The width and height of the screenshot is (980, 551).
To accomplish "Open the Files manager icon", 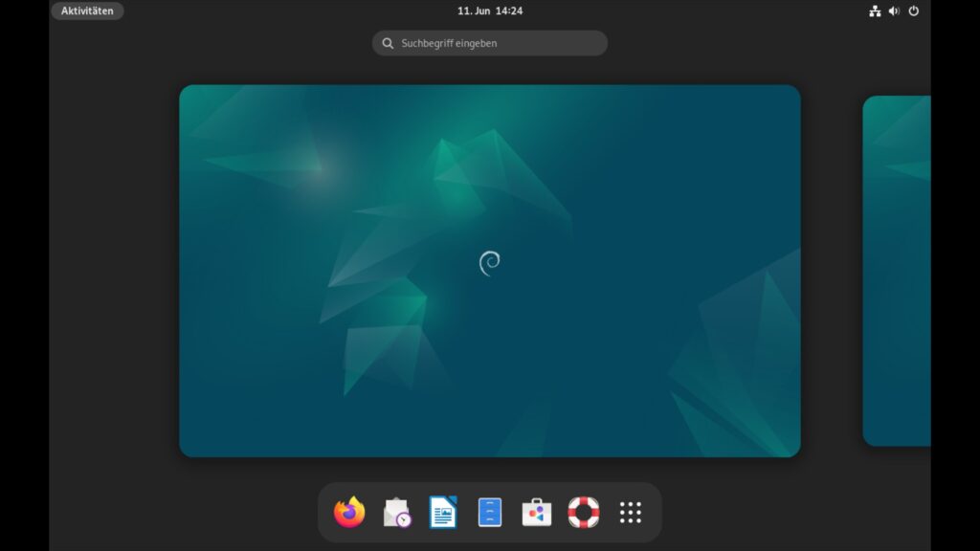I will click(x=490, y=513).
